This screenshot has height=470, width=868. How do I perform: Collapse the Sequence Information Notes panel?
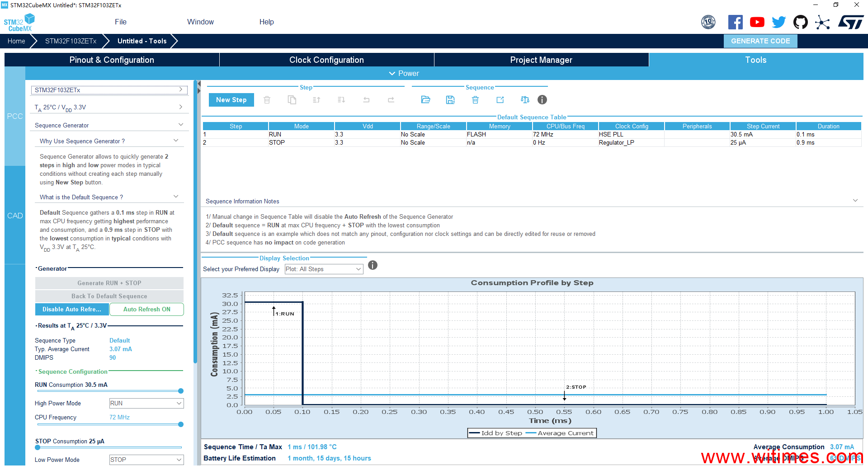[855, 201]
